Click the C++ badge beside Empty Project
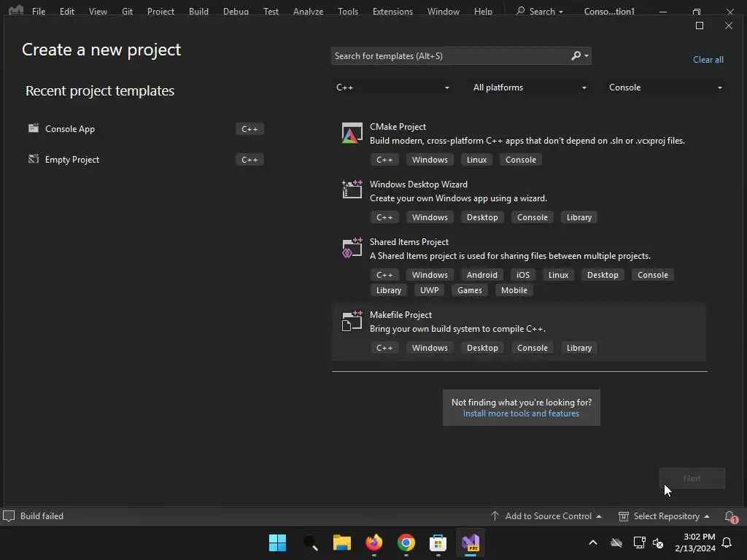Viewport: 747px width, 560px height. coord(249,160)
